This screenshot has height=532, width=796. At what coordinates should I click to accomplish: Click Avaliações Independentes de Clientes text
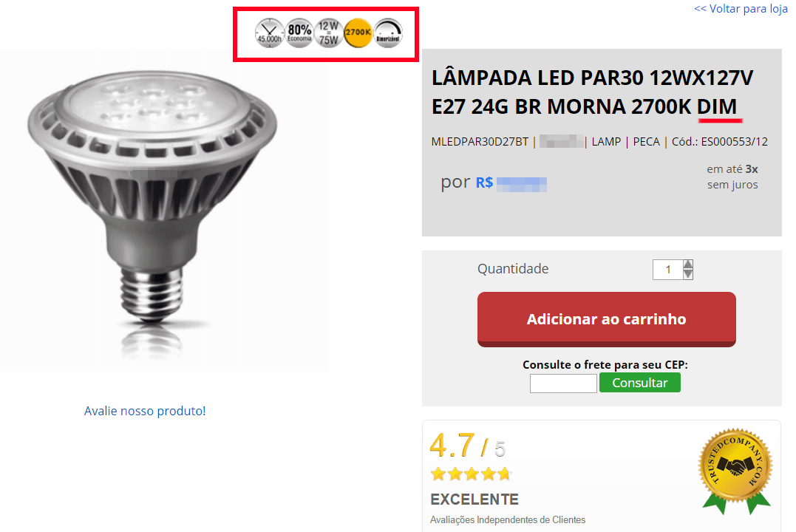(x=508, y=520)
